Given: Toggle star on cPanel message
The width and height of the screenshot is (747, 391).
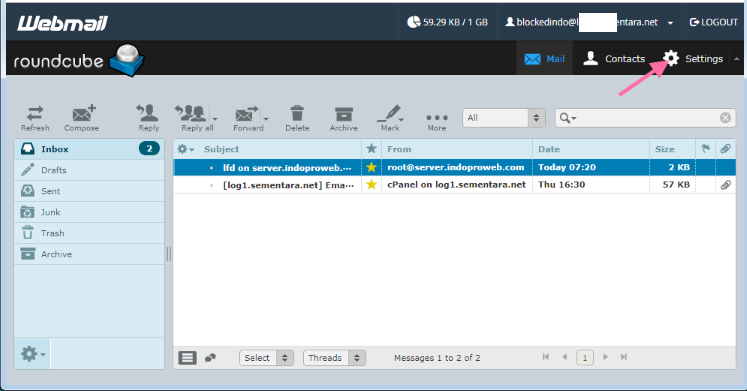Looking at the screenshot, I should pyautogui.click(x=372, y=184).
